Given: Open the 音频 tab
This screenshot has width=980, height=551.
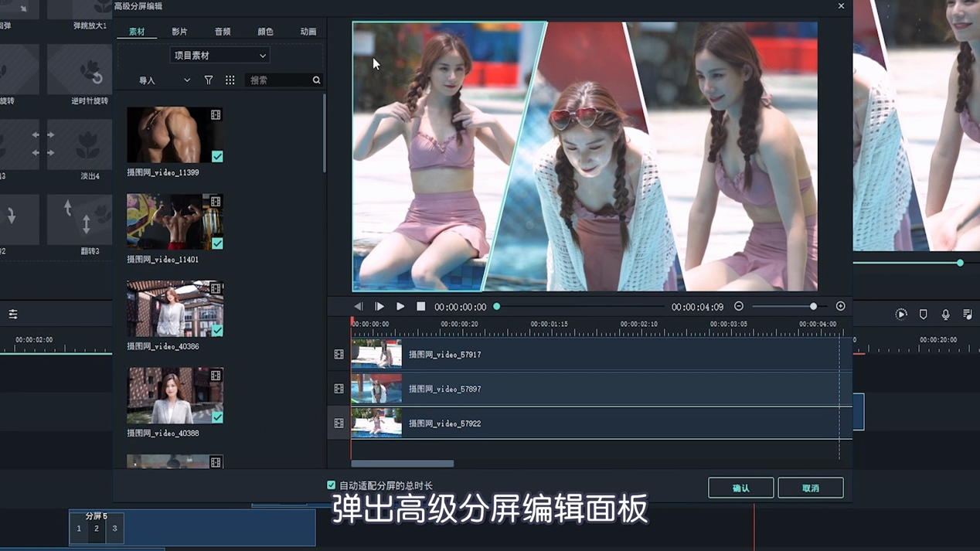Looking at the screenshot, I should tap(223, 32).
